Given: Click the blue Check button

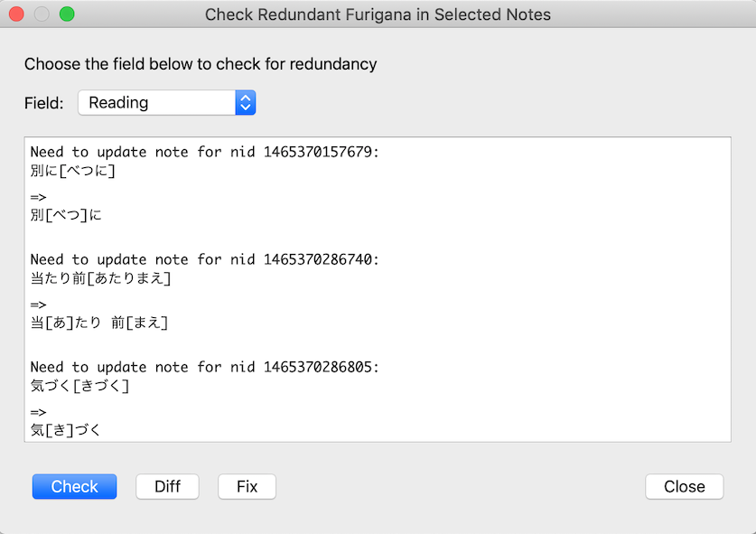Looking at the screenshot, I should click(x=74, y=486).
